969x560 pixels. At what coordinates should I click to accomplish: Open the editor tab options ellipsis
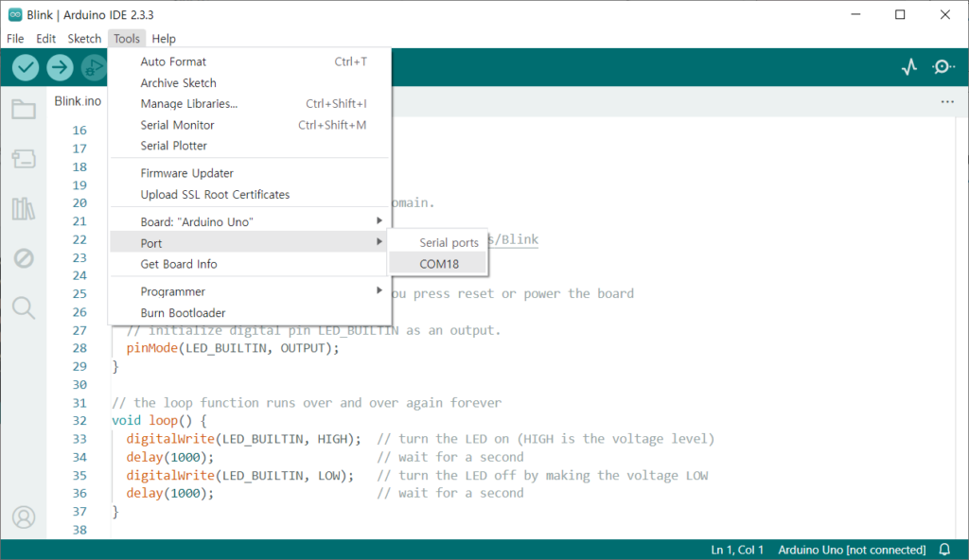(947, 101)
